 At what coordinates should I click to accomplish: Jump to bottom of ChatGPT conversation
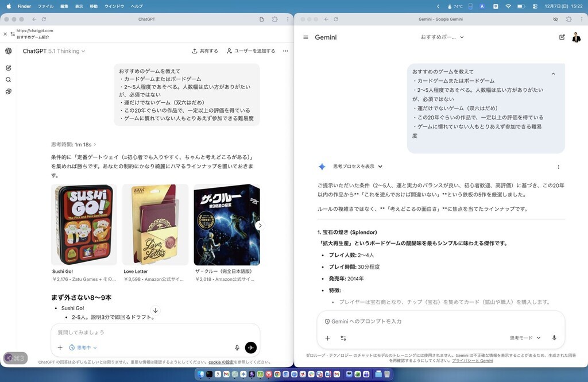[155, 310]
